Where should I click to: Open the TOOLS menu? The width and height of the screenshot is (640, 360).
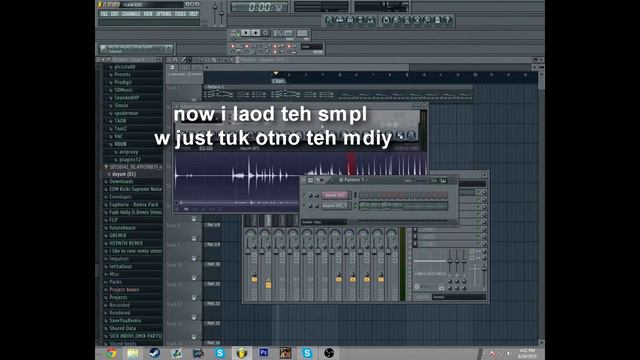[x=180, y=13]
